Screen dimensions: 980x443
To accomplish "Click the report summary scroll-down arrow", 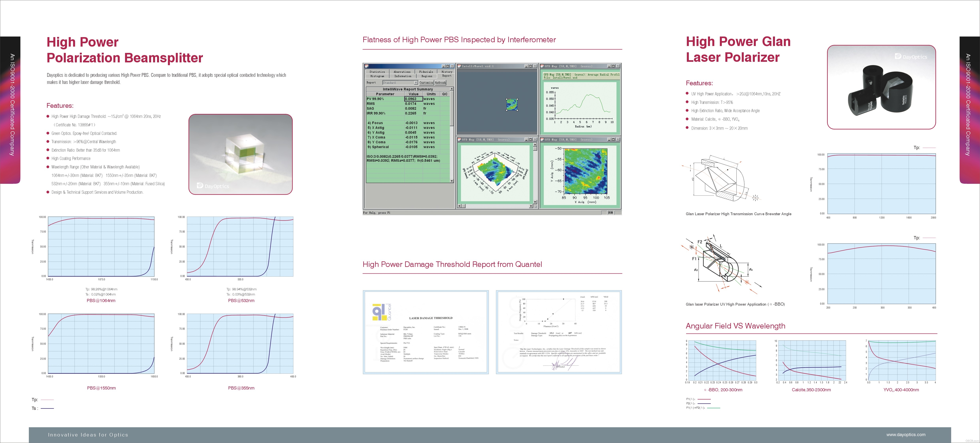I will (452, 181).
